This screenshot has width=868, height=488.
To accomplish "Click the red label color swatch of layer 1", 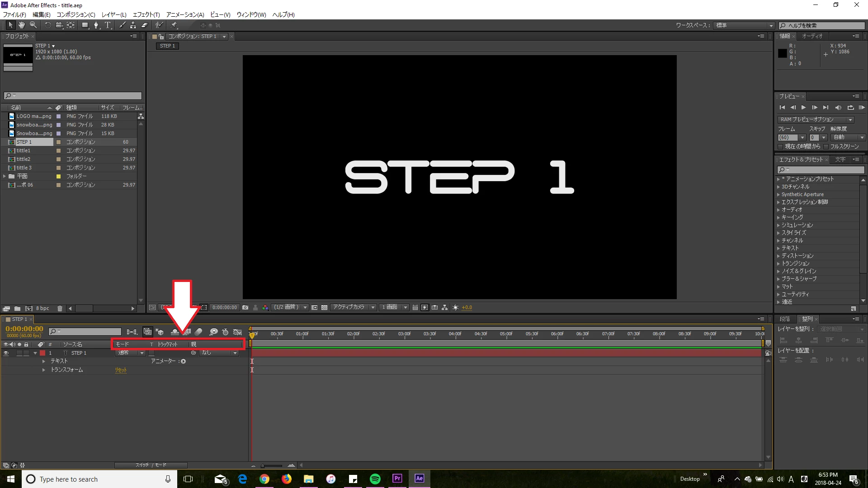I will pos(42,353).
